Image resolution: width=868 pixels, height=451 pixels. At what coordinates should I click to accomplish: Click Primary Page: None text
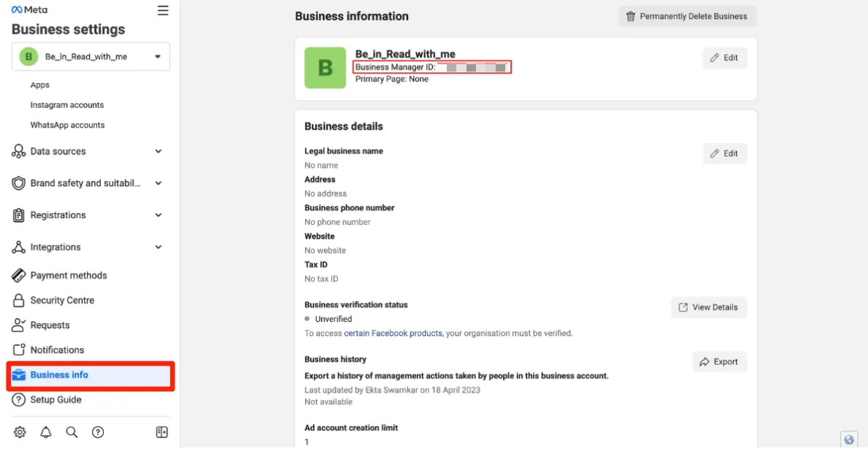pyautogui.click(x=392, y=79)
